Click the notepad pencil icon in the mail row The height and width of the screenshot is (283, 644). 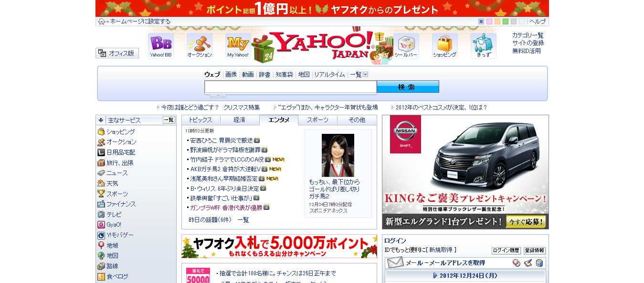coord(528,263)
